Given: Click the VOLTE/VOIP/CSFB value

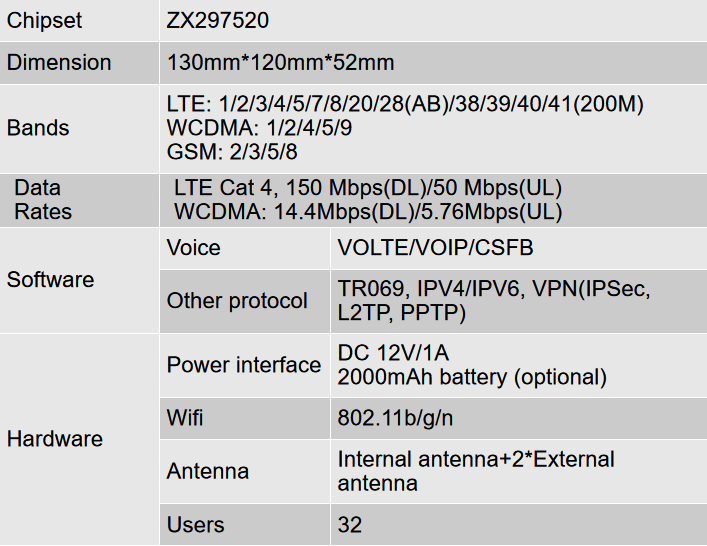Looking at the screenshot, I should [x=435, y=248].
